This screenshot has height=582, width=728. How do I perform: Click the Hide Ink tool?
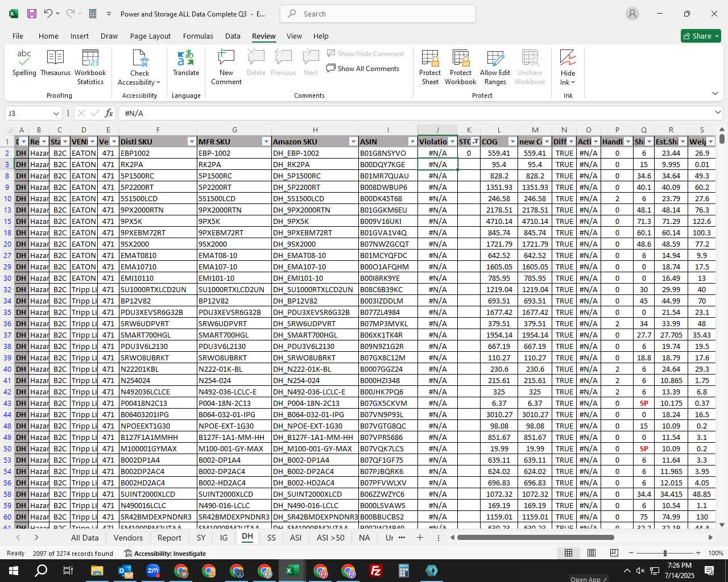pos(568,67)
